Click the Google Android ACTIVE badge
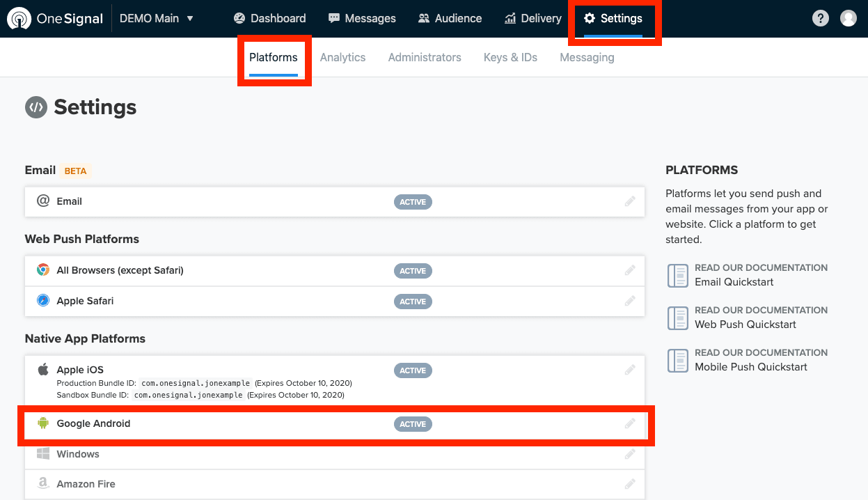This screenshot has height=500, width=868. 413,424
